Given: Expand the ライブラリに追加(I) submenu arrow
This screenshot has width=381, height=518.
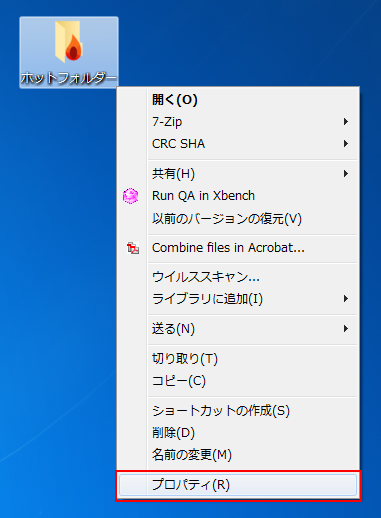Looking at the screenshot, I should tap(346, 299).
